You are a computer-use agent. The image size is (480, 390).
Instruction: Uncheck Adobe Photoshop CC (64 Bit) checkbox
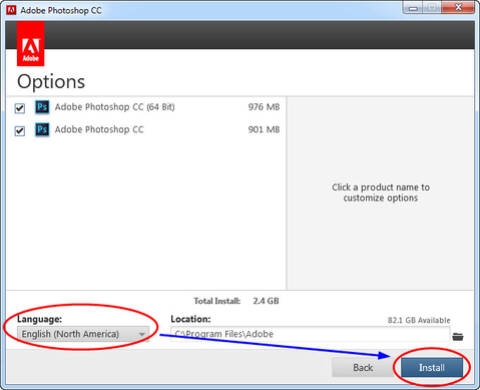20,108
